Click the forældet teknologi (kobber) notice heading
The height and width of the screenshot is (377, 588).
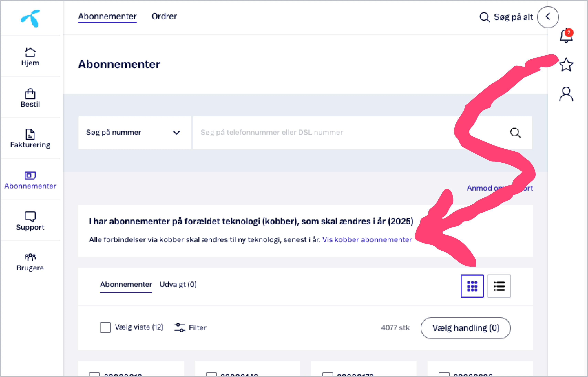251,221
